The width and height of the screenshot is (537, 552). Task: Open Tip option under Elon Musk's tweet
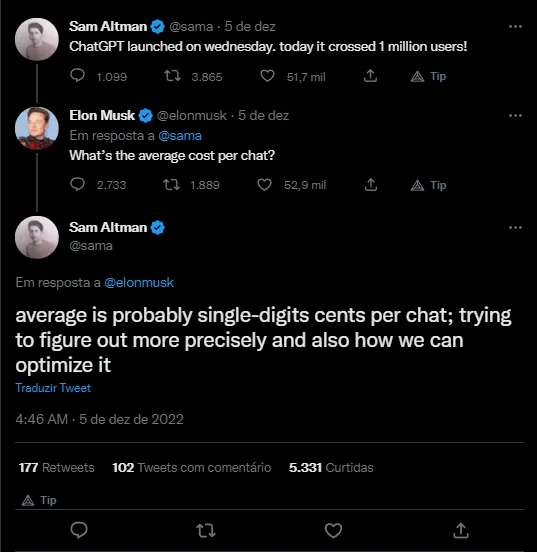tap(428, 185)
